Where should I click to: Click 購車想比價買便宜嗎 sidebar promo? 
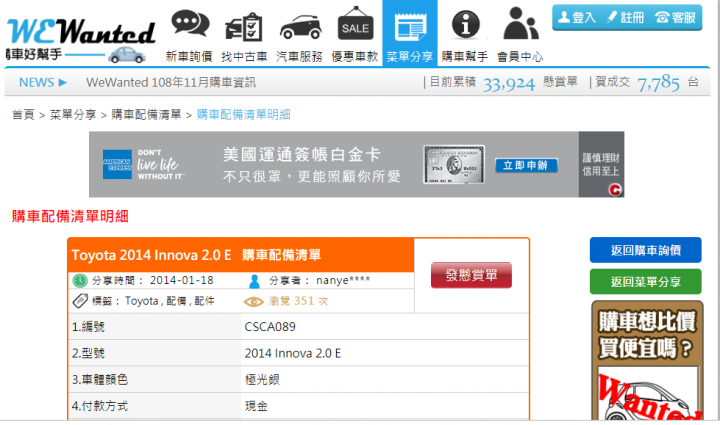tap(647, 360)
